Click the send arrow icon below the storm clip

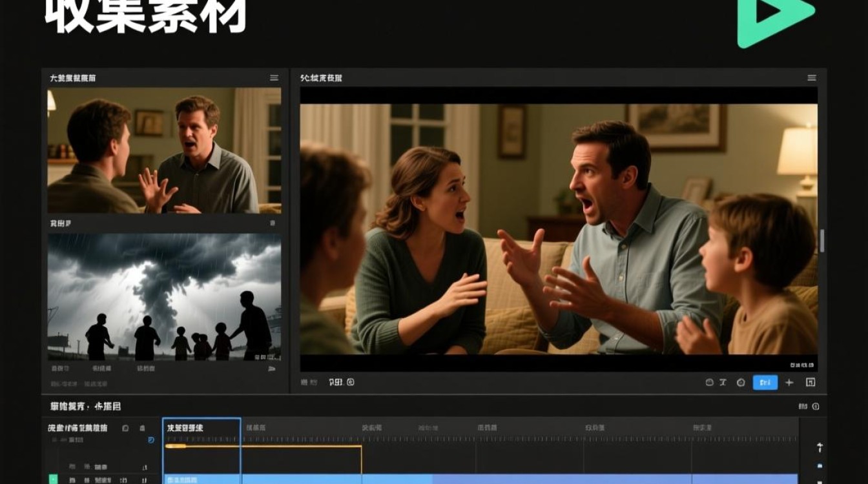(x=272, y=368)
